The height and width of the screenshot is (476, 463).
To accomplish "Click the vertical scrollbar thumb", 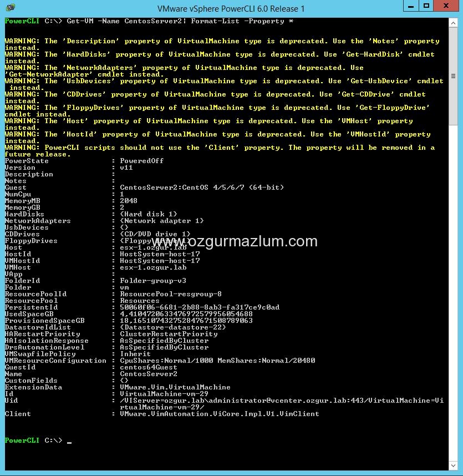I will 453,76.
